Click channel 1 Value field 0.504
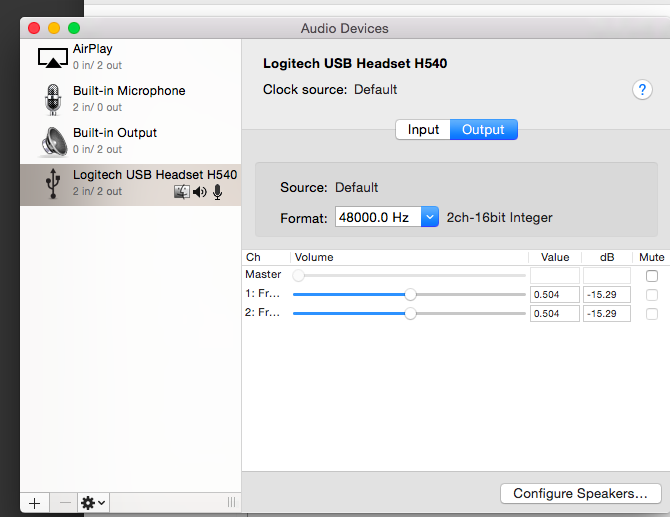The image size is (670, 517). (x=555, y=295)
